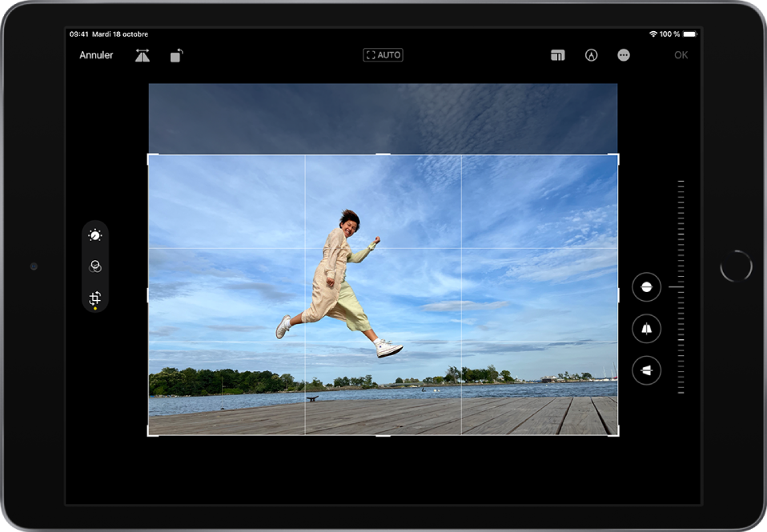Open the Markup tool

(x=592, y=55)
